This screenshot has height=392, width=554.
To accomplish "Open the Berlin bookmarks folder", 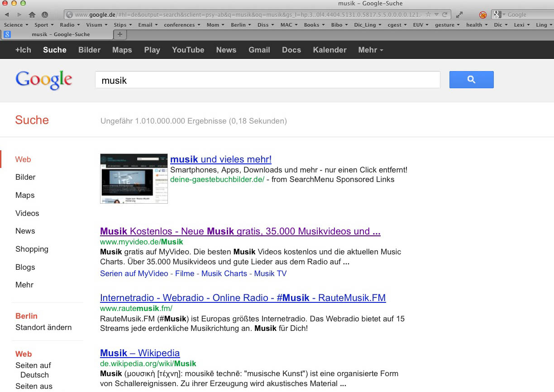I will (241, 25).
